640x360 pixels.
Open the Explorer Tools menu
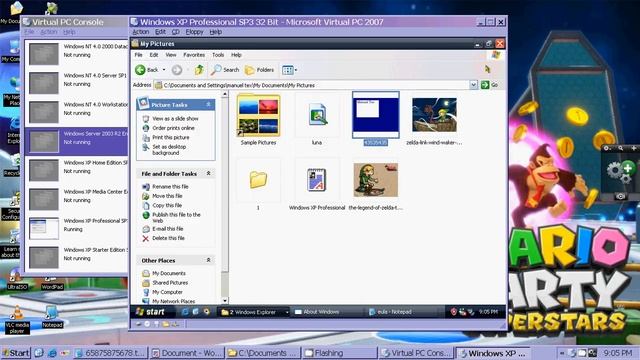click(218, 55)
